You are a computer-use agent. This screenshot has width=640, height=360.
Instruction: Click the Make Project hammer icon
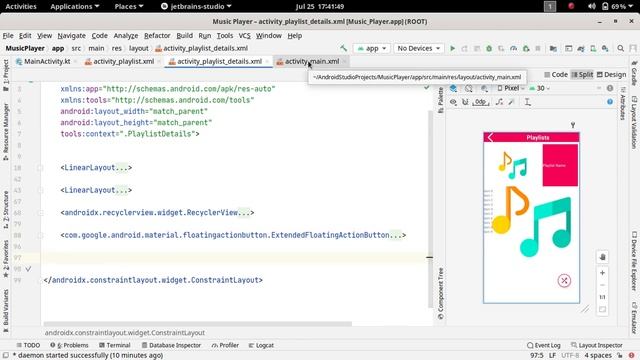coord(343,48)
